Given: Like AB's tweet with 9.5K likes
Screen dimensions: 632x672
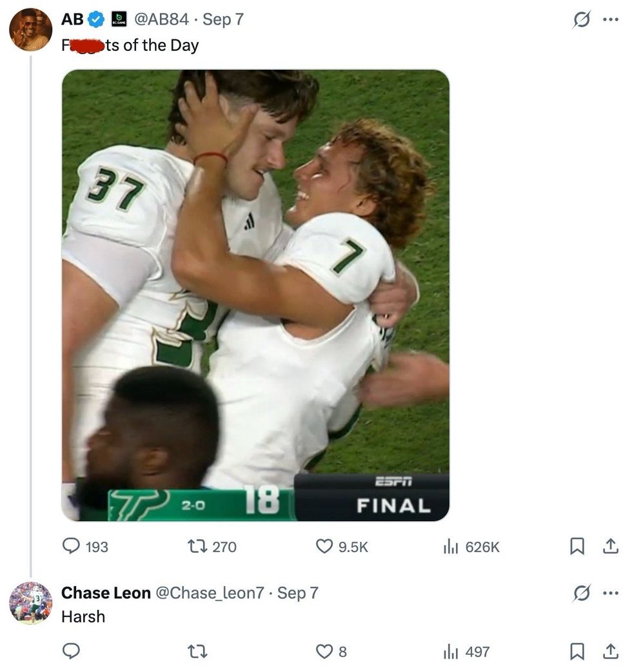Looking at the screenshot, I should tap(324, 546).
